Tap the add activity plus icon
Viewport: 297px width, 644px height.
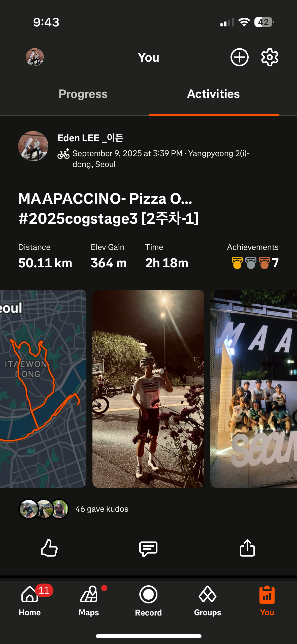[239, 57]
